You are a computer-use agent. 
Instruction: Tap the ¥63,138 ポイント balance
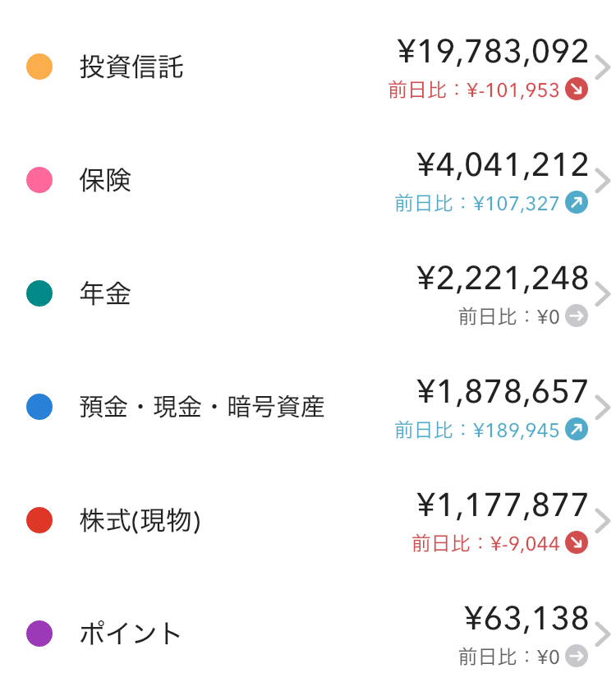(526, 619)
